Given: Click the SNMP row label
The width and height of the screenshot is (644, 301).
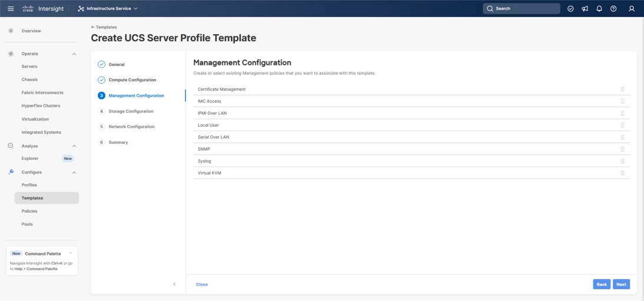Looking at the screenshot, I should click(204, 149).
